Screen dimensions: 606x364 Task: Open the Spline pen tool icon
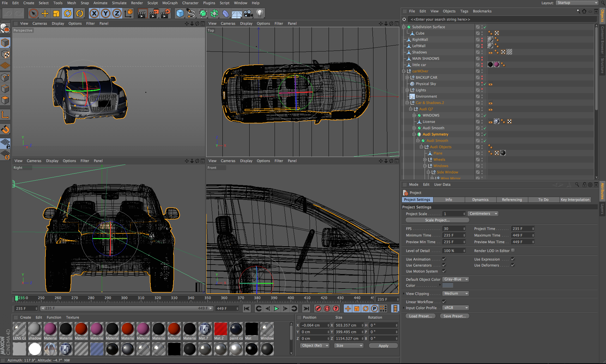(x=191, y=13)
